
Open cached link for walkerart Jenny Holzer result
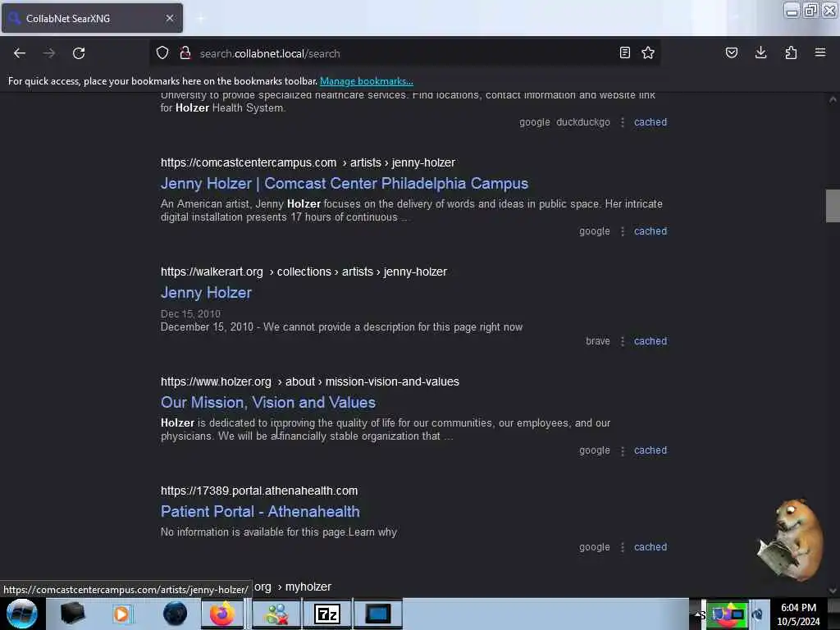651,341
